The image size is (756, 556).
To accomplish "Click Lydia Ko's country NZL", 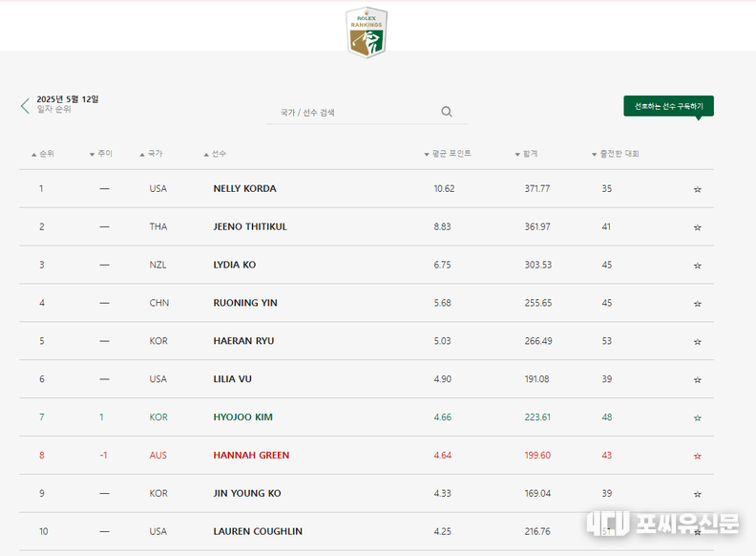I will click(x=157, y=265).
